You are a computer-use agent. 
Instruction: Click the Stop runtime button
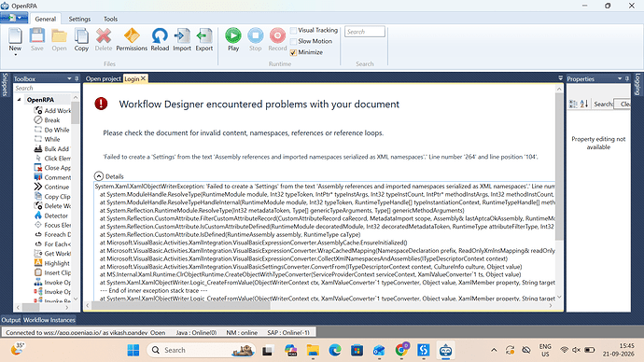coord(256,39)
